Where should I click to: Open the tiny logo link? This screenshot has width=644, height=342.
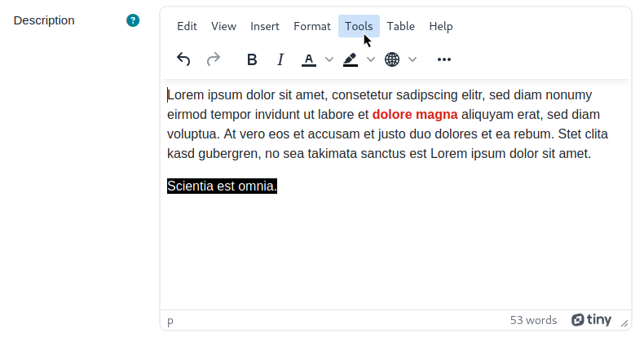point(591,320)
